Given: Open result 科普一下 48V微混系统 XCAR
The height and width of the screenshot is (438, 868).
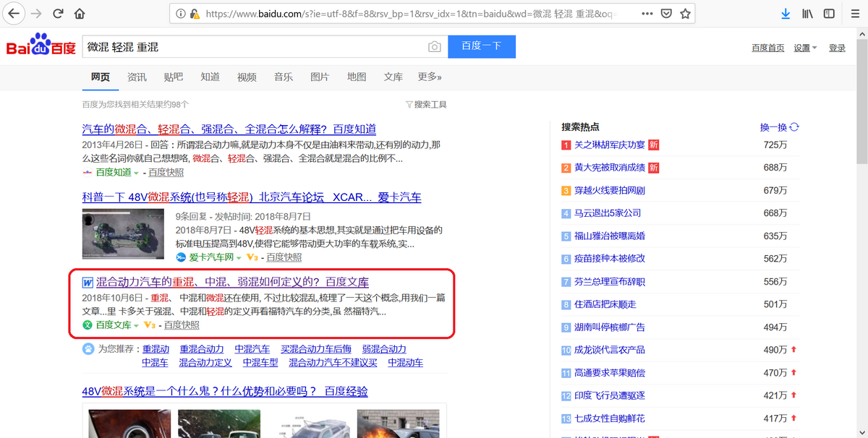Looking at the screenshot, I should [x=252, y=197].
